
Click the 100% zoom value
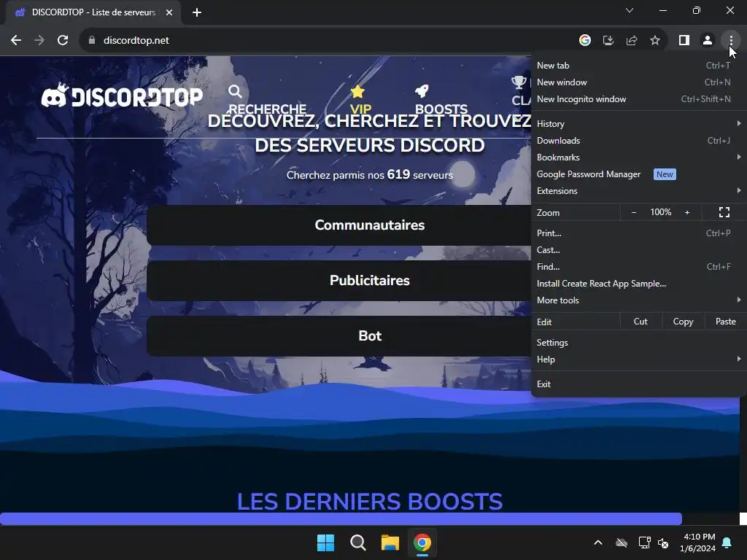tap(660, 212)
